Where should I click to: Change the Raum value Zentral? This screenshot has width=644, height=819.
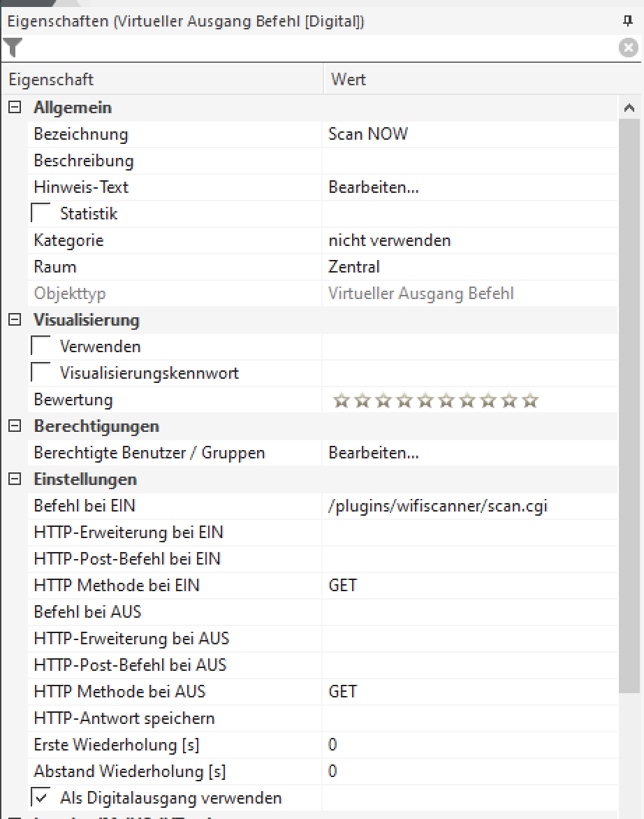tap(468, 267)
